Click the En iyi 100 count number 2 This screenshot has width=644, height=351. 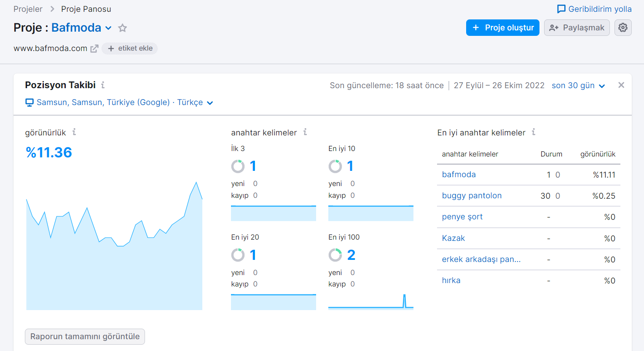[x=351, y=255]
